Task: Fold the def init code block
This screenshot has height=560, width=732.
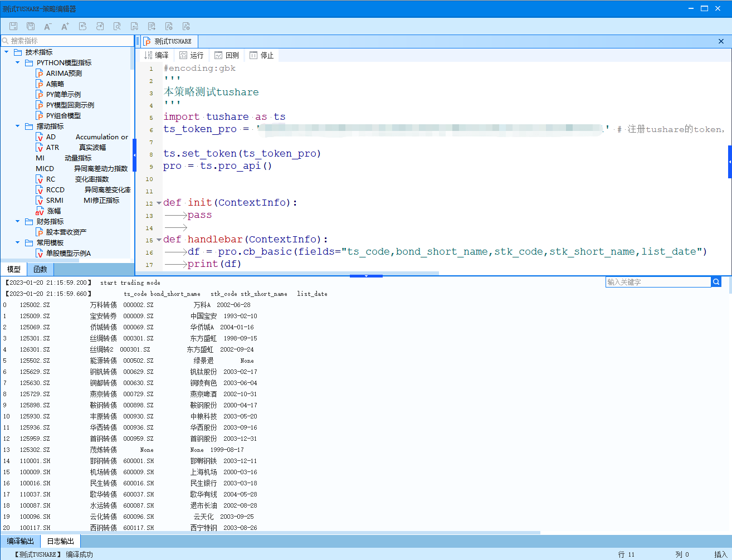Action: tap(159, 203)
